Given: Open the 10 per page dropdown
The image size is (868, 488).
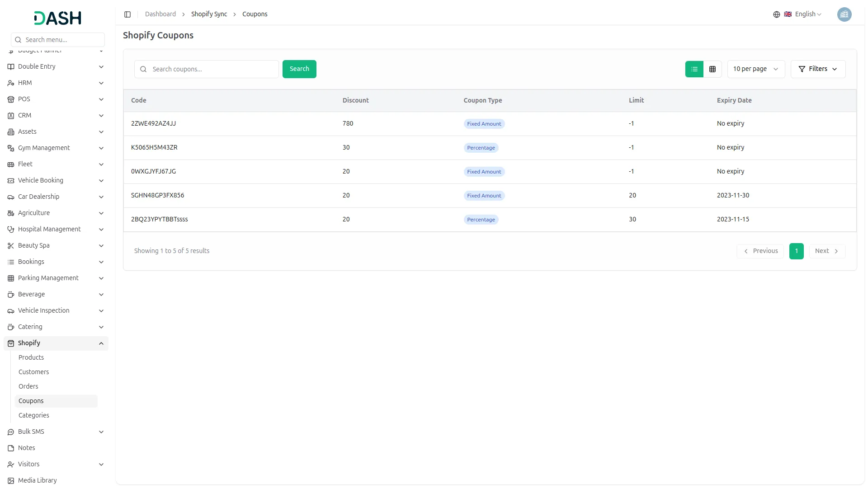Looking at the screenshot, I should (x=755, y=69).
